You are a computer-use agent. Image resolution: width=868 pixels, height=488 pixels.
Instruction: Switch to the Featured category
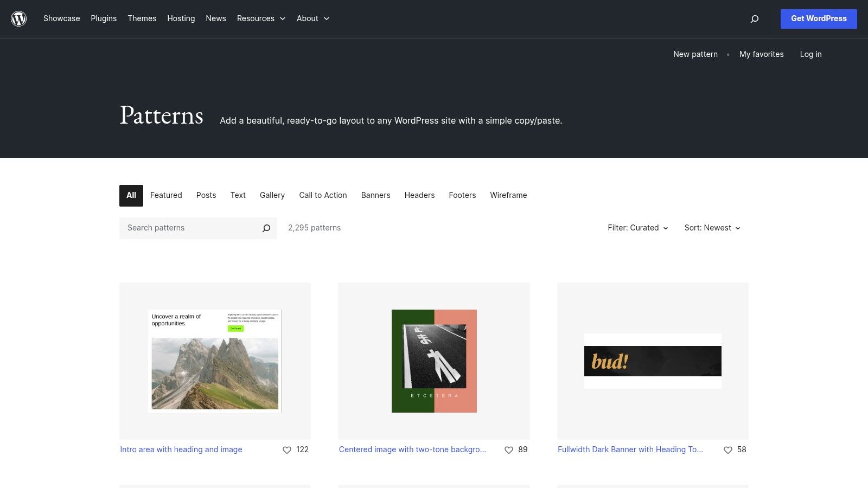(x=166, y=195)
